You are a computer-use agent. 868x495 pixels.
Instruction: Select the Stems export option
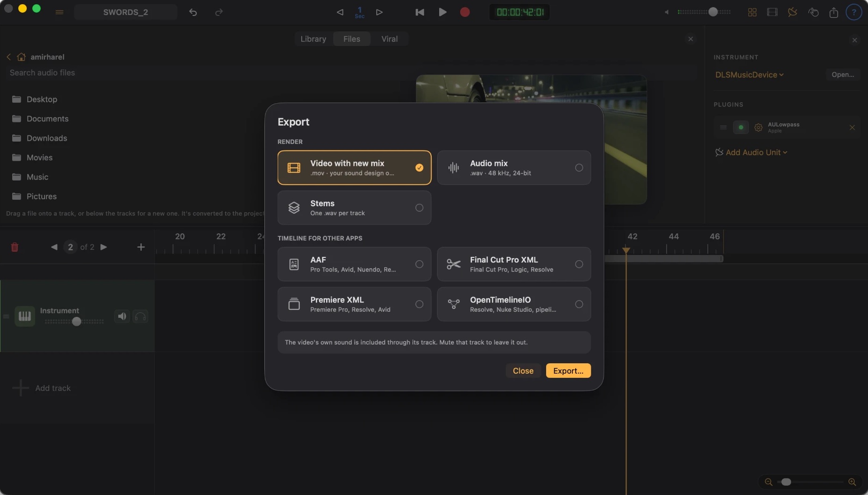click(354, 208)
